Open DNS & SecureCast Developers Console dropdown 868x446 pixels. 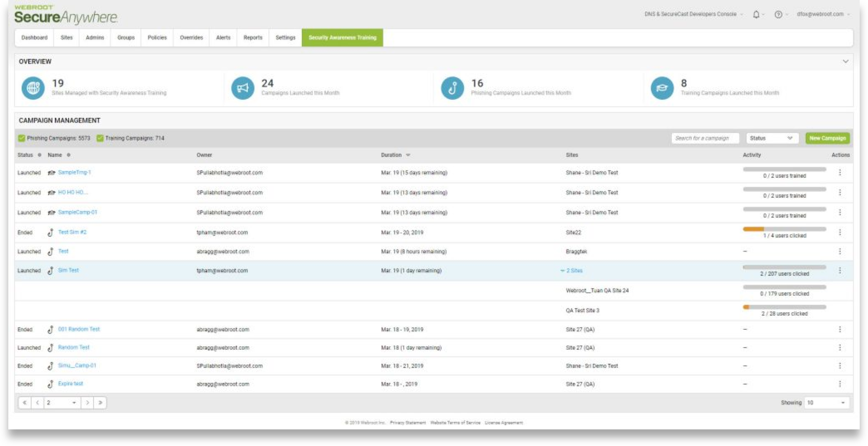(693, 14)
